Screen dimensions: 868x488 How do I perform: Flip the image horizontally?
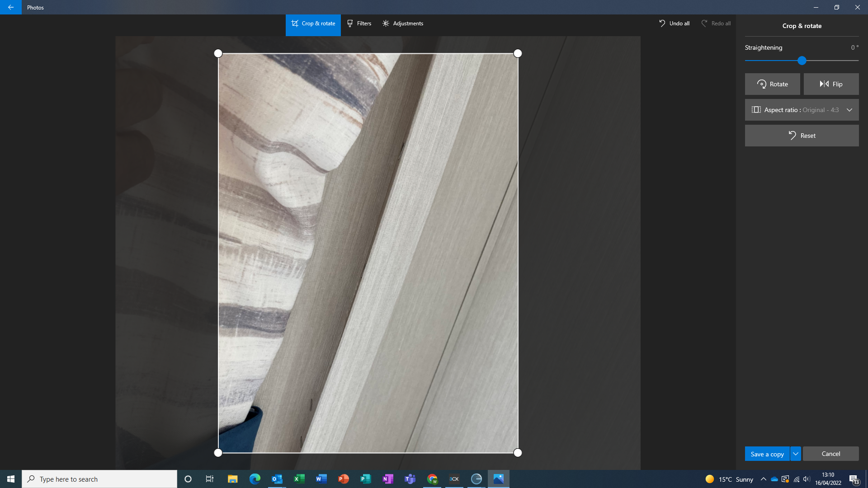[x=831, y=84]
